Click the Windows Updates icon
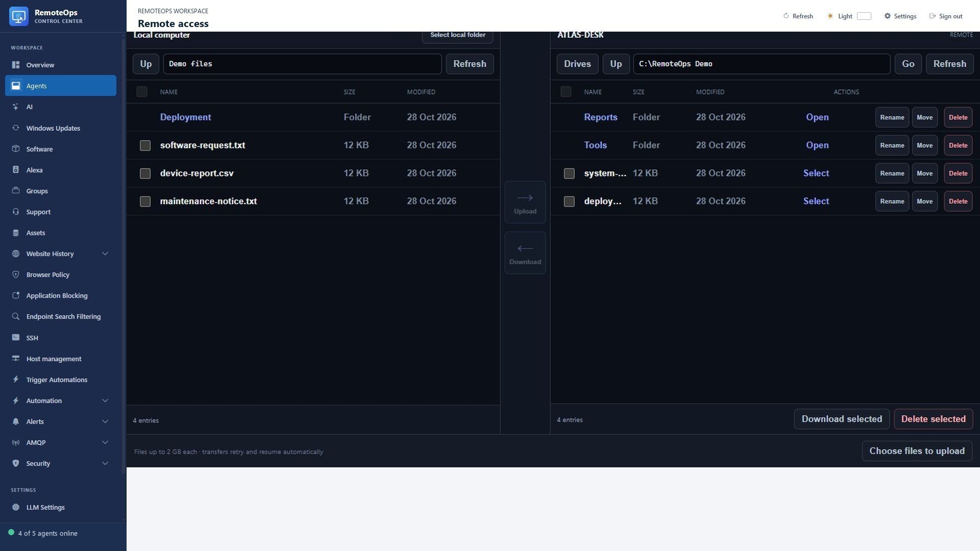The width and height of the screenshot is (980, 551). (16, 128)
